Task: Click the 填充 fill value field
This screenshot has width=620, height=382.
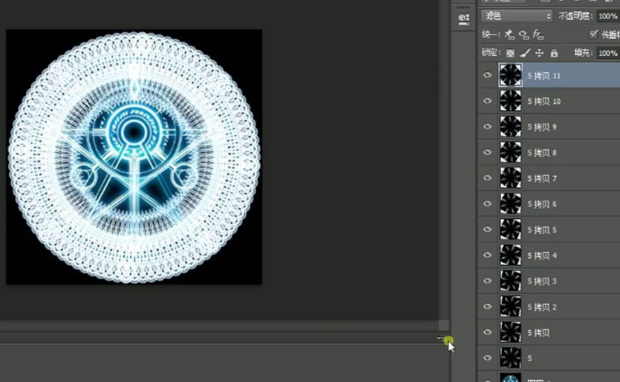Action: (x=608, y=53)
